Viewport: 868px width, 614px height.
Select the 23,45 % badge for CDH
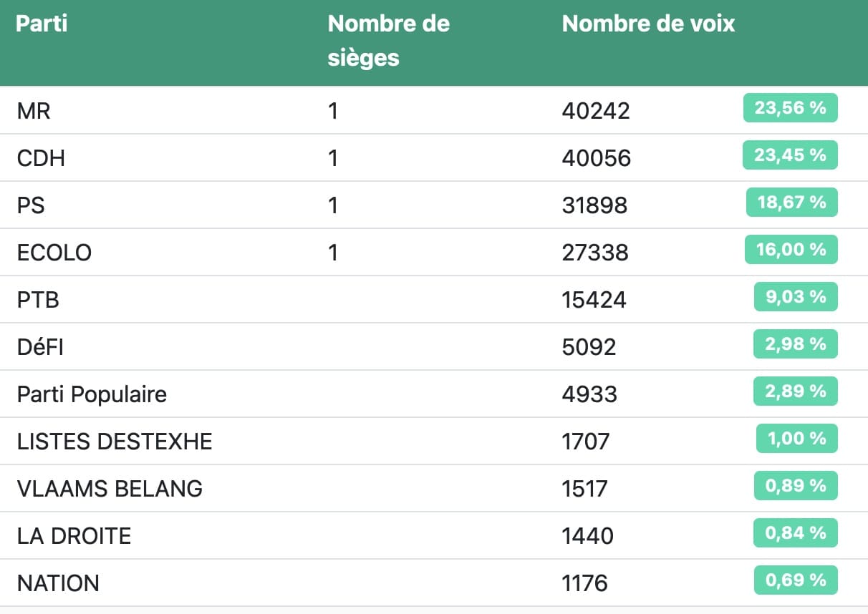790,155
